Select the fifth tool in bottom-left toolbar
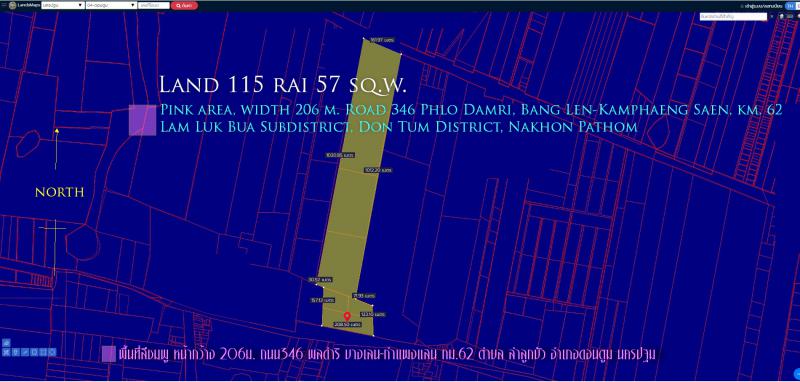800x382 pixels. coord(43,352)
